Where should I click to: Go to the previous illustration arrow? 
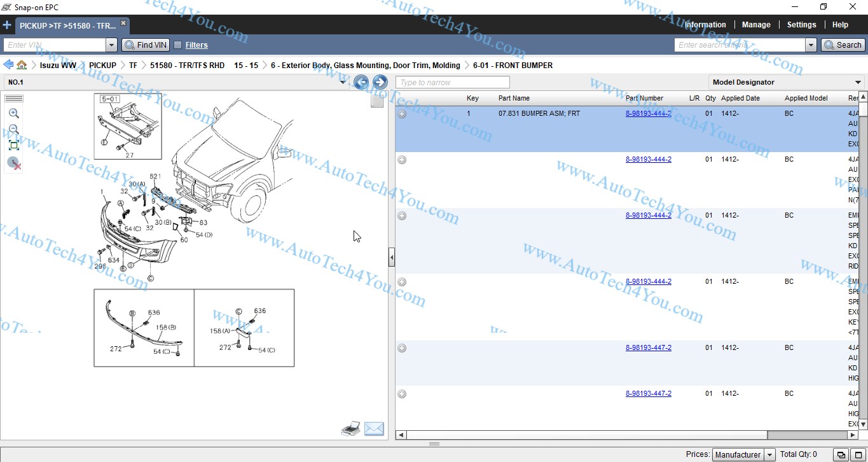[361, 82]
